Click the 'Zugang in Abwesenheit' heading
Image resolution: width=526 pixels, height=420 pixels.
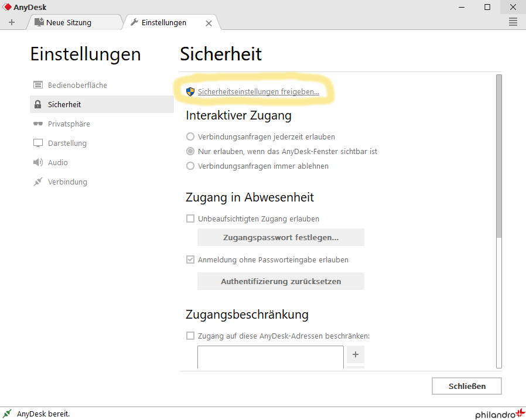pyautogui.click(x=250, y=197)
